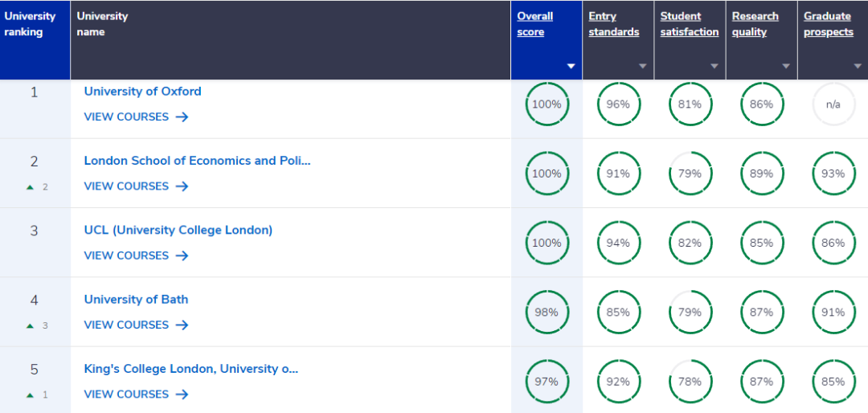Open London School of Economics link
868x413 pixels.
(x=197, y=161)
